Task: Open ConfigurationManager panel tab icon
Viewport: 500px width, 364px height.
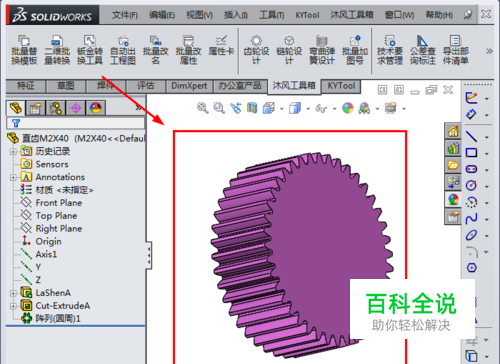Action: pyautogui.click(x=56, y=108)
